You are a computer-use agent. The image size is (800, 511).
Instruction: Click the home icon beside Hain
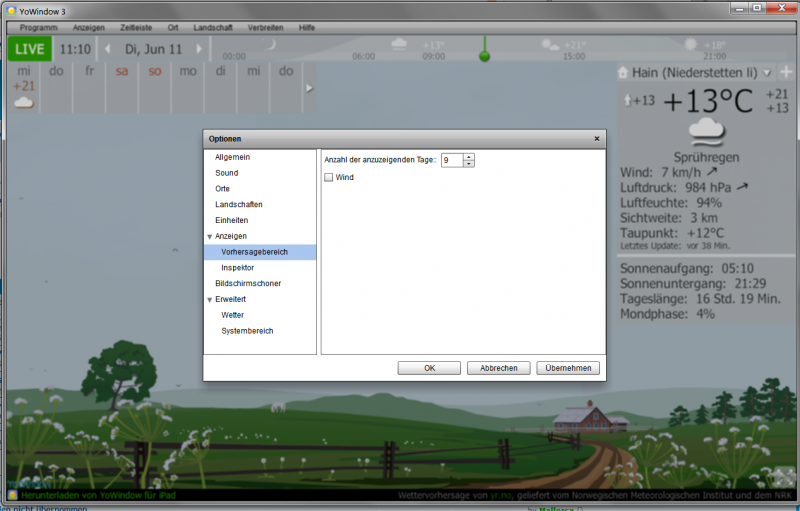click(624, 72)
